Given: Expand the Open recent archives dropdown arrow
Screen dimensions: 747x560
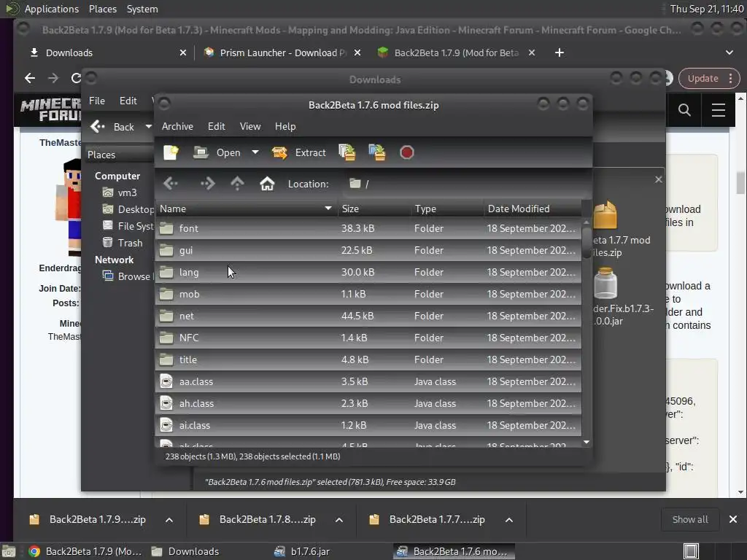Looking at the screenshot, I should pyautogui.click(x=255, y=152).
